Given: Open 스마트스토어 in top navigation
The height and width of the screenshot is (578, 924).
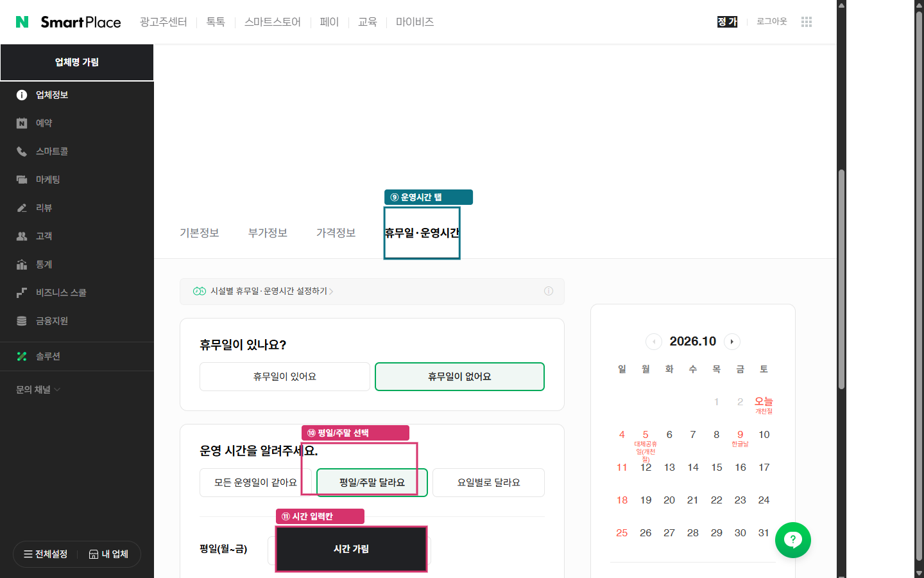Looking at the screenshot, I should click(x=273, y=22).
